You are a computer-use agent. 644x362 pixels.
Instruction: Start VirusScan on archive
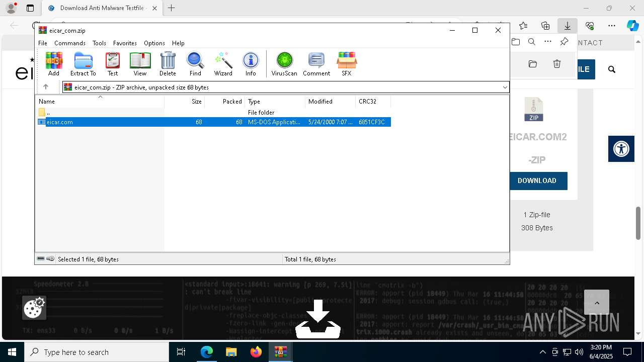coord(284,64)
